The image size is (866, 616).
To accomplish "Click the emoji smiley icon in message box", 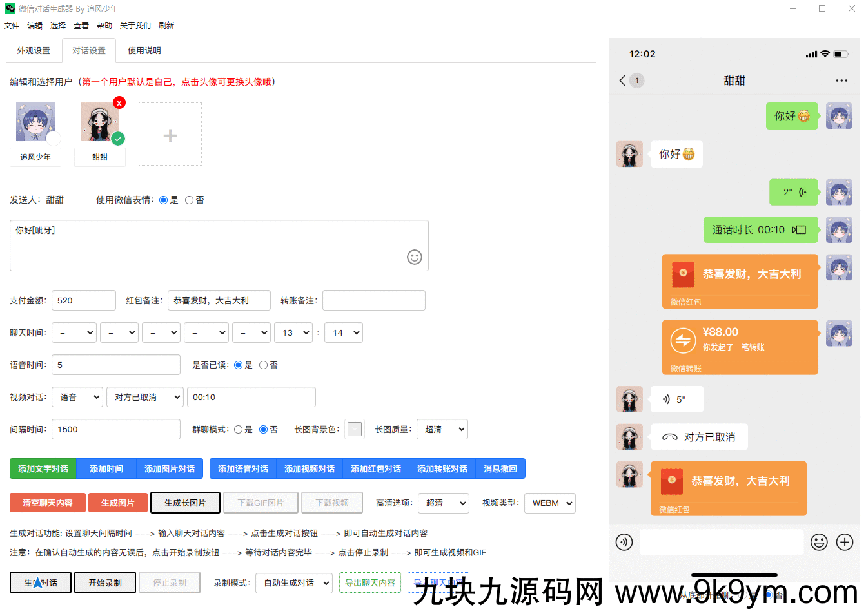I will coord(414,257).
